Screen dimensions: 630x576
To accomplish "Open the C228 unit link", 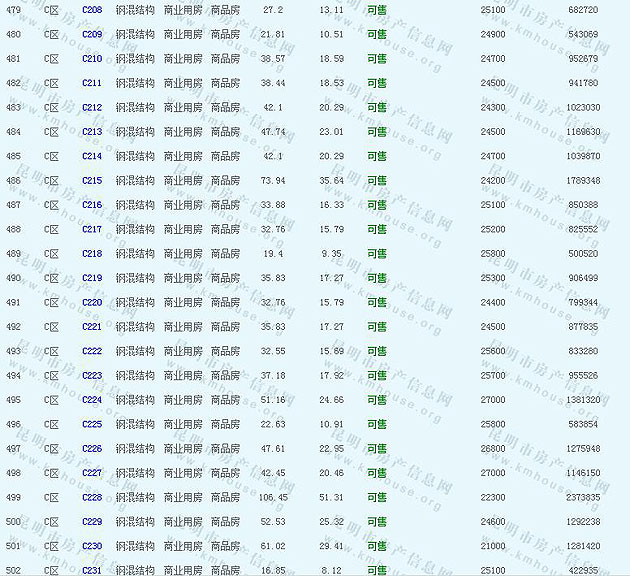I will click(x=92, y=498).
